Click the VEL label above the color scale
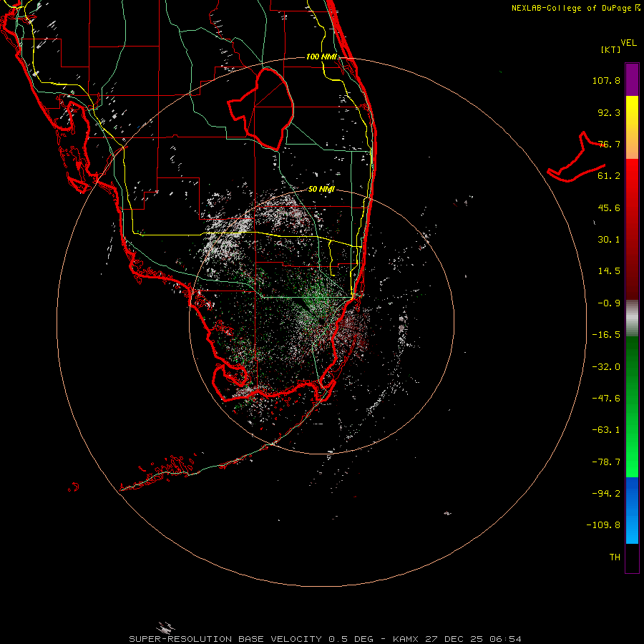 (x=628, y=43)
